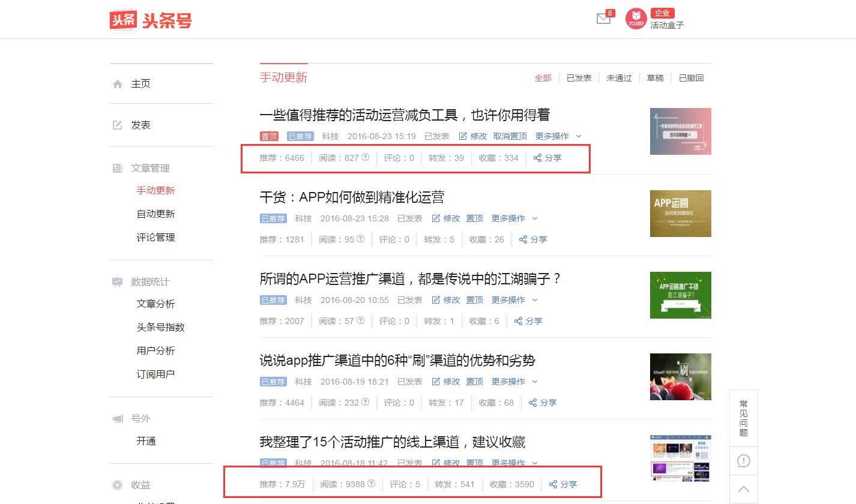
Task: Select the 主页 home icon in sidebar
Action: (118, 83)
